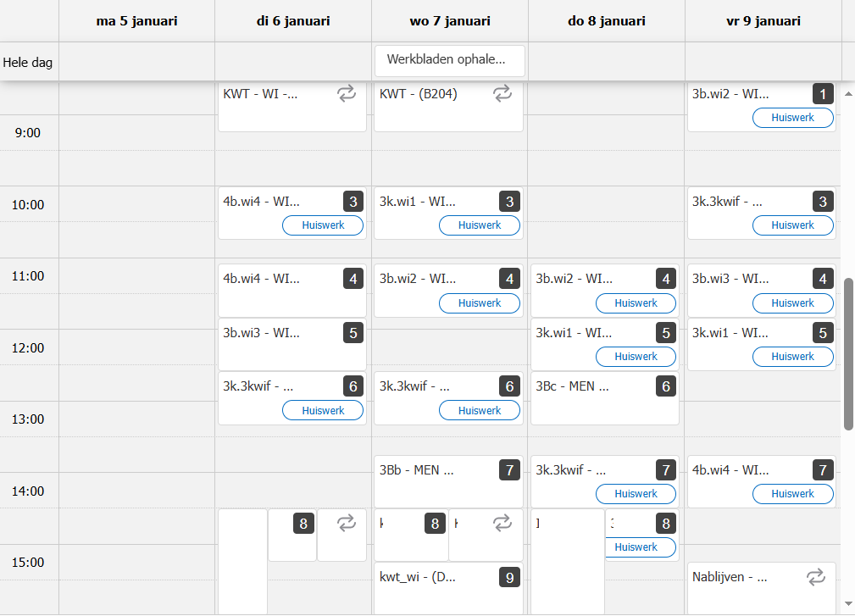Select the ma 5 januari column header

pos(136,21)
